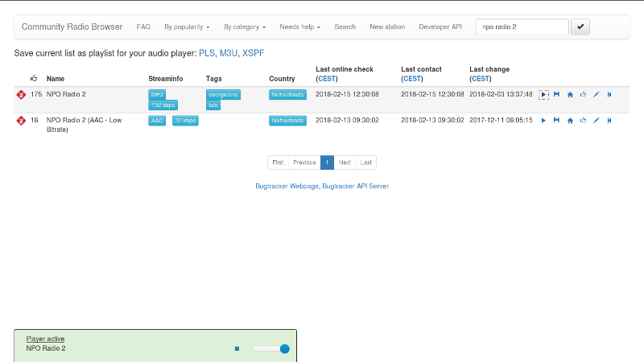Click last online check 2018-02-13 09:30:02
The image size is (644, 362).
347,120
